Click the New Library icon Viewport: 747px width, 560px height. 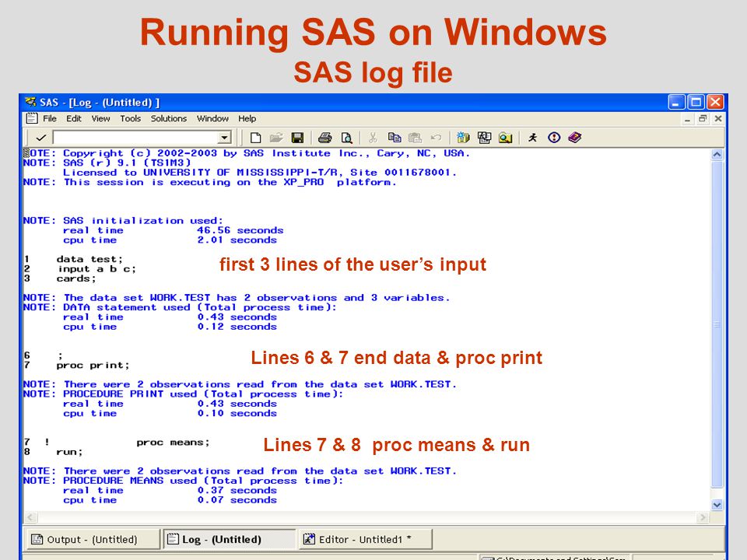coord(463,138)
